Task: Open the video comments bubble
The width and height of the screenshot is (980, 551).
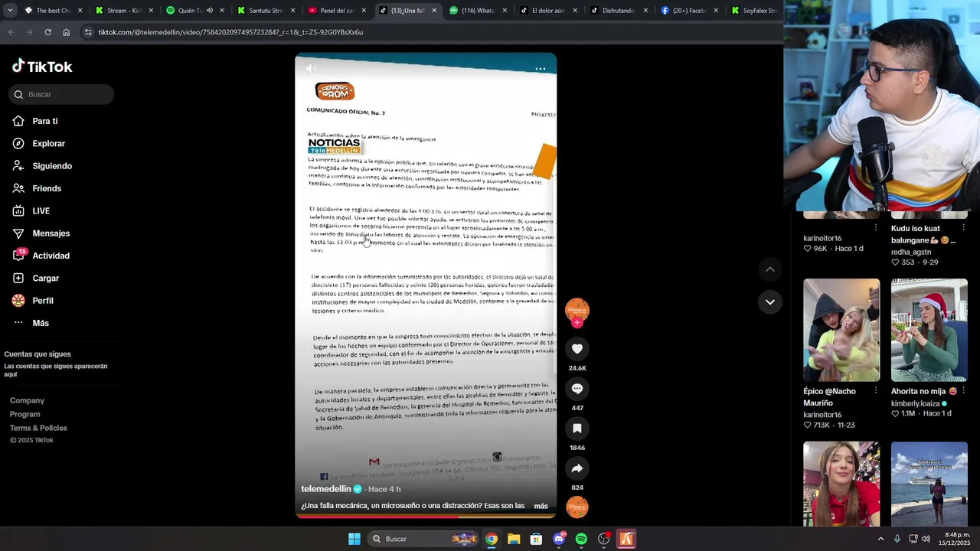Action: [577, 389]
